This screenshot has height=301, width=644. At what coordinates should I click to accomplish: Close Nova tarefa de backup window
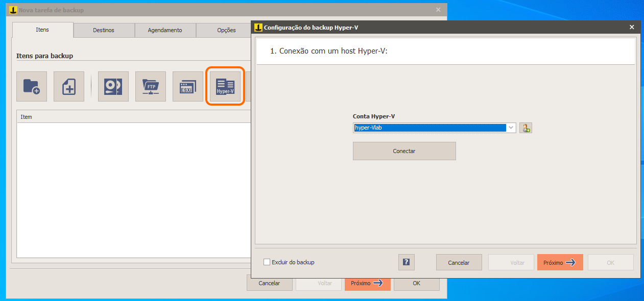tap(438, 10)
